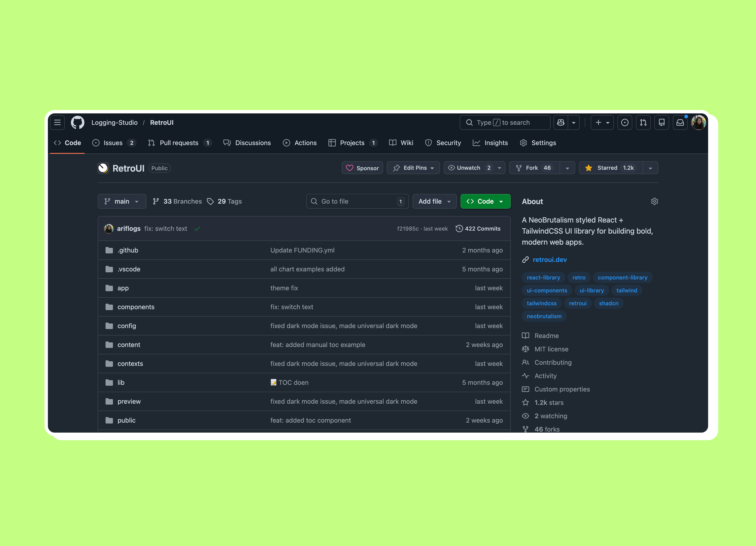
Task: Click the search field in the header
Action: [505, 122]
